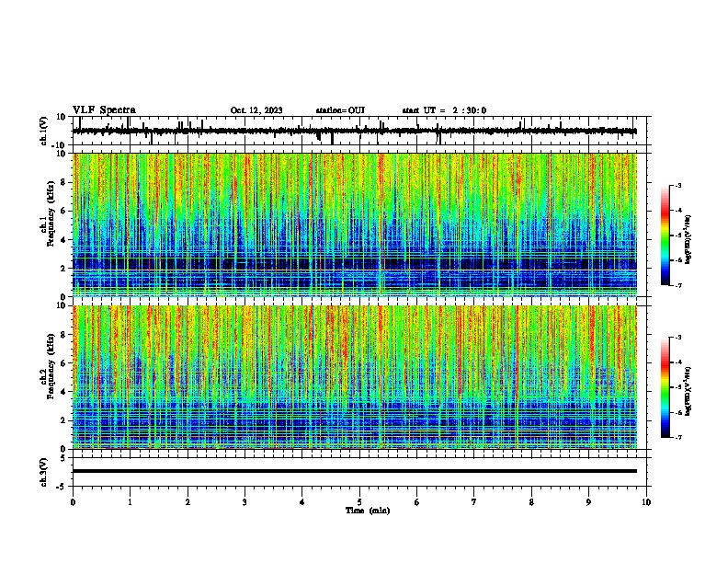This screenshot has height=563, width=728.
Task: Select the date label "Oct. 12, 2023"
Action: (x=256, y=110)
